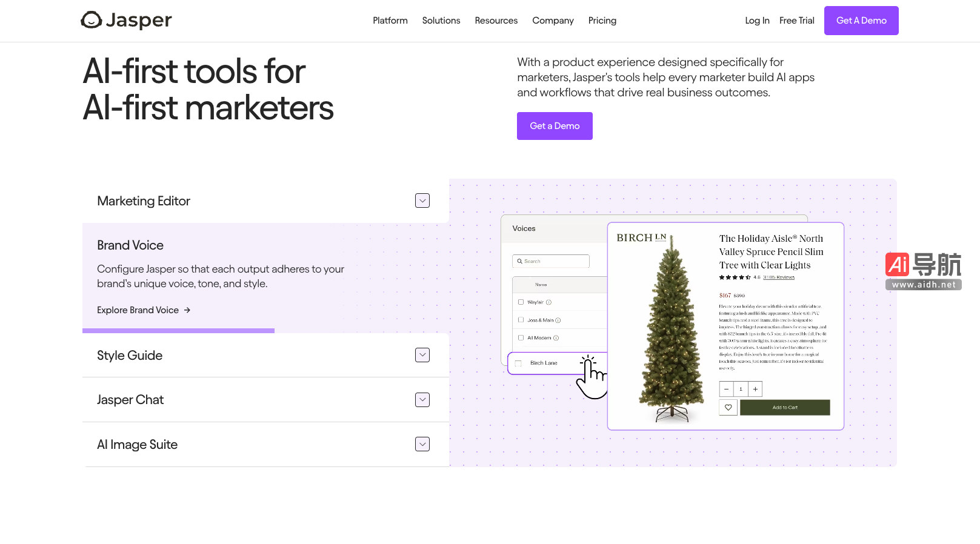
Task: Click the info icon beside Joss & Main
Action: click(558, 320)
